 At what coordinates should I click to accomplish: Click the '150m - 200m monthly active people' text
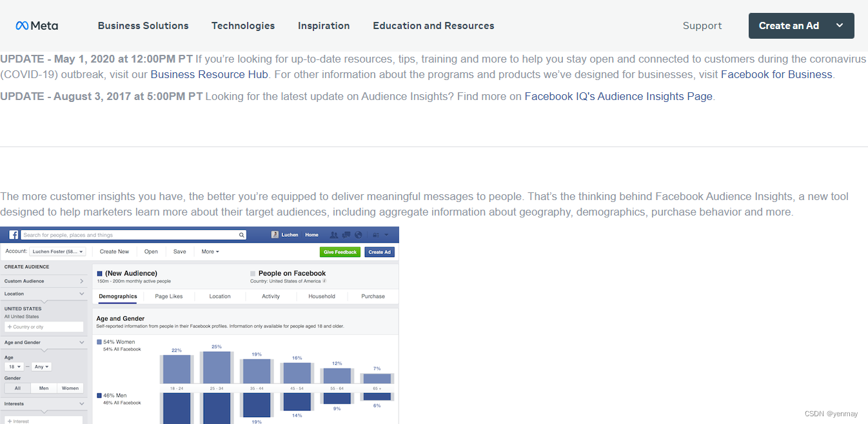click(x=133, y=281)
